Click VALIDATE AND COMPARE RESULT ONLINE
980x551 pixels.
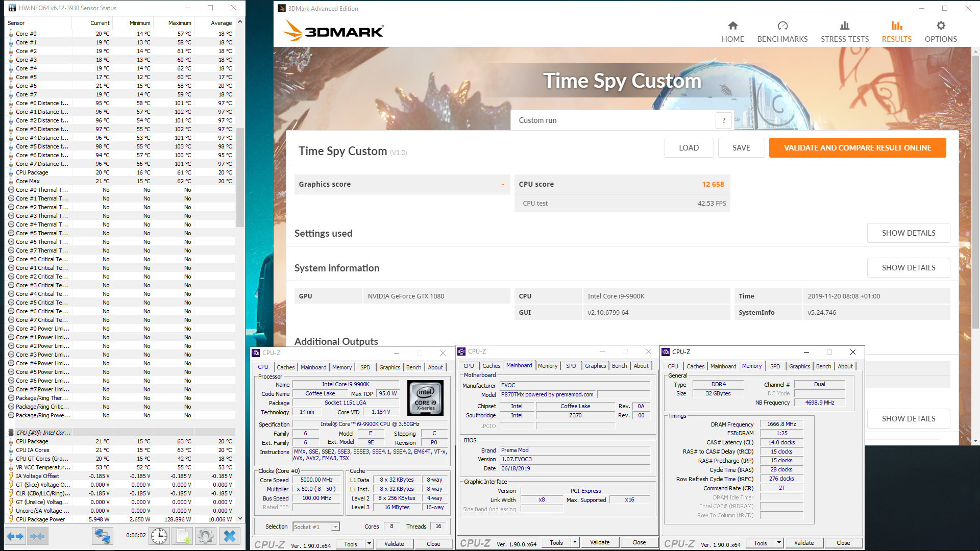click(857, 148)
